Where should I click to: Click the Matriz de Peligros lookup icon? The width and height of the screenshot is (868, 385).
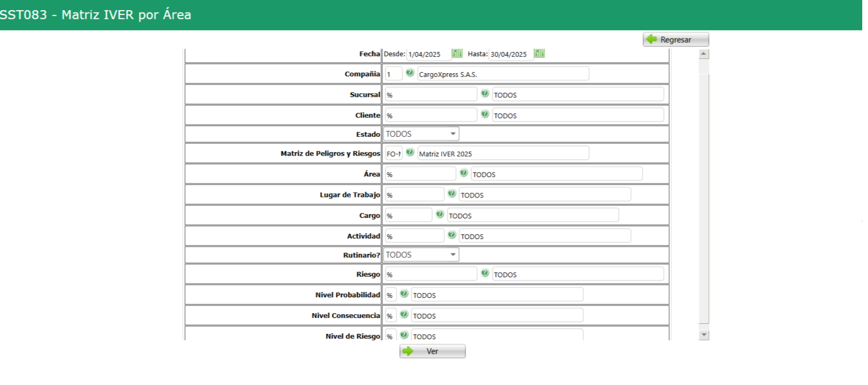click(410, 152)
